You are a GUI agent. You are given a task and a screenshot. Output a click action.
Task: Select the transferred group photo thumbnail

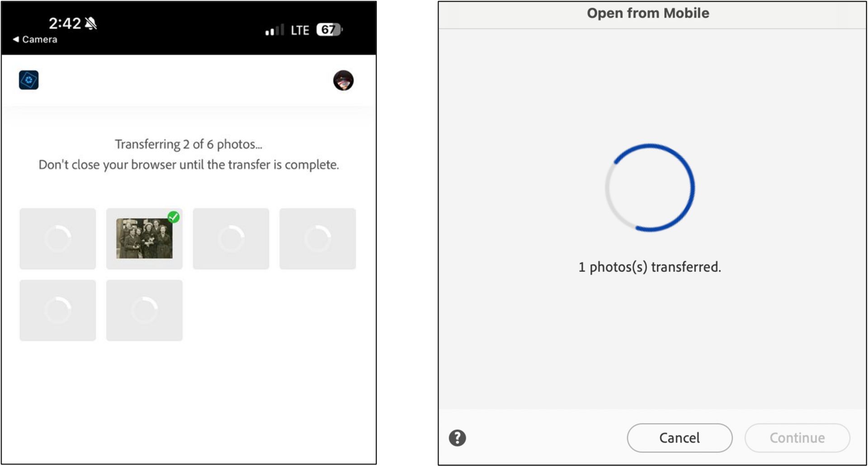pyautogui.click(x=144, y=238)
